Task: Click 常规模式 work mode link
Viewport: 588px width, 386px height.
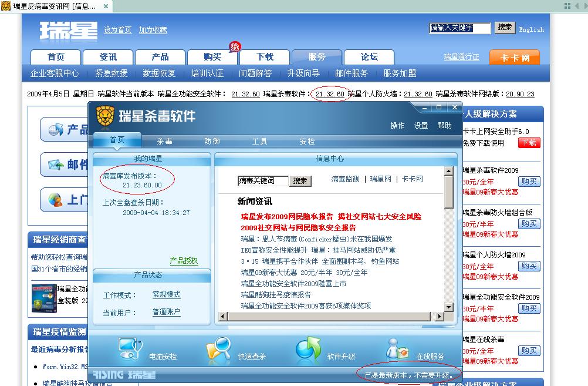Action: [167, 294]
